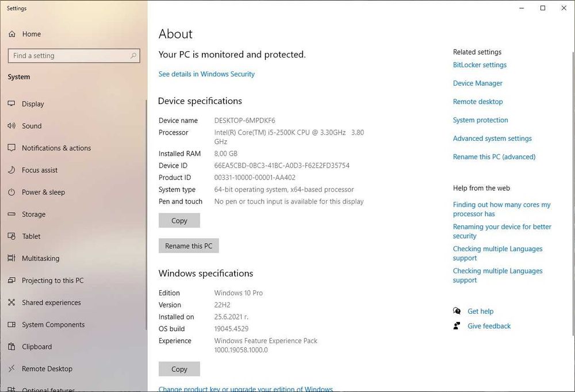Click the Focus assist moon icon
Screen dimensions: 575x392
[11, 170]
